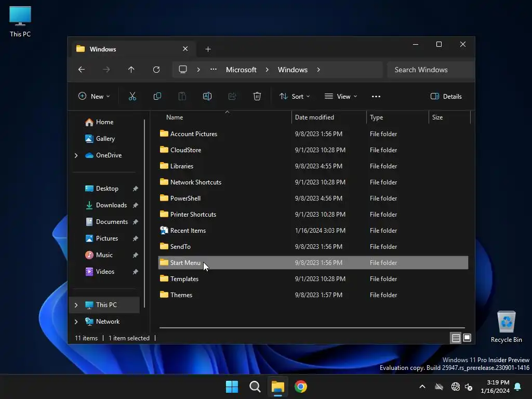Select the Network Shortcuts folder
Screen dimensions: 532x399
pos(313,182)
